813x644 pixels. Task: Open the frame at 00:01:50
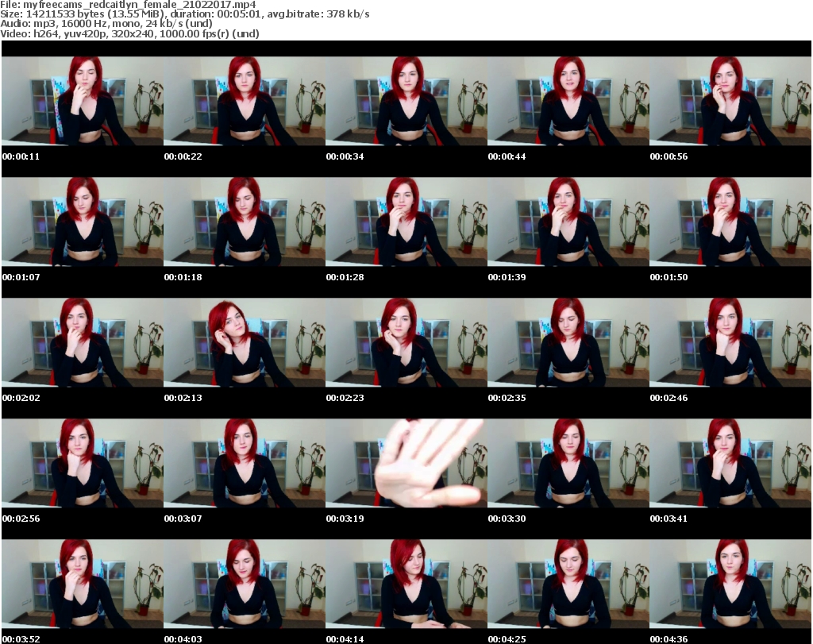click(x=730, y=222)
